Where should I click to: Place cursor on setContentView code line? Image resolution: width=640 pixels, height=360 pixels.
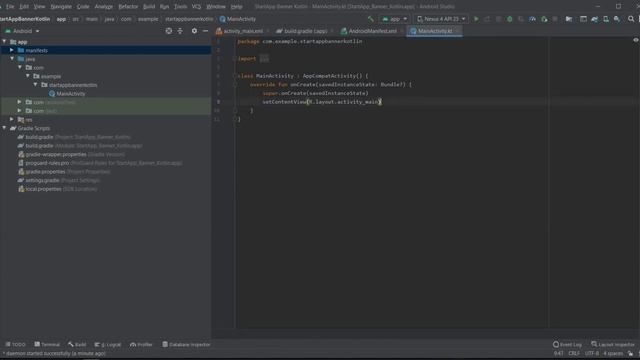click(322, 102)
